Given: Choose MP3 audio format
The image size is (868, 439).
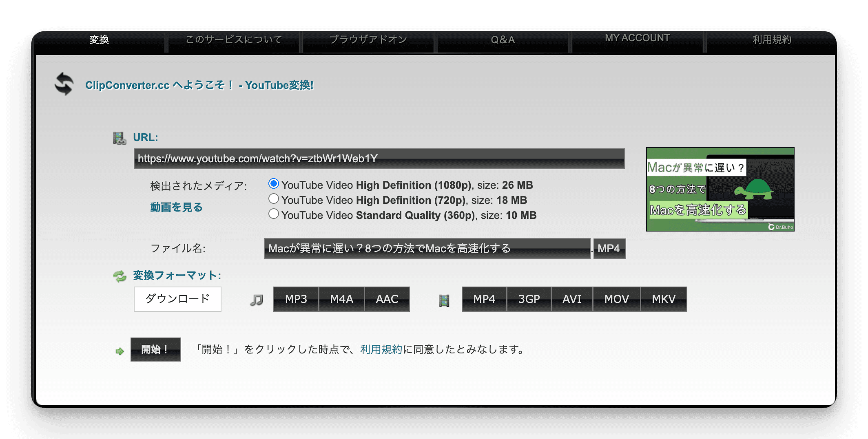Looking at the screenshot, I should click(296, 299).
